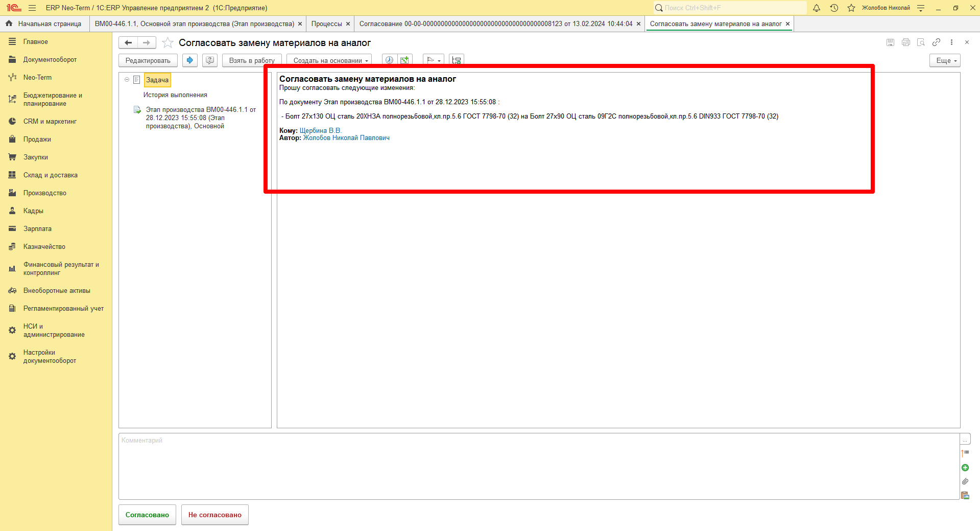
Task: Open the 'Склад и доставка' section
Action: [x=51, y=175]
